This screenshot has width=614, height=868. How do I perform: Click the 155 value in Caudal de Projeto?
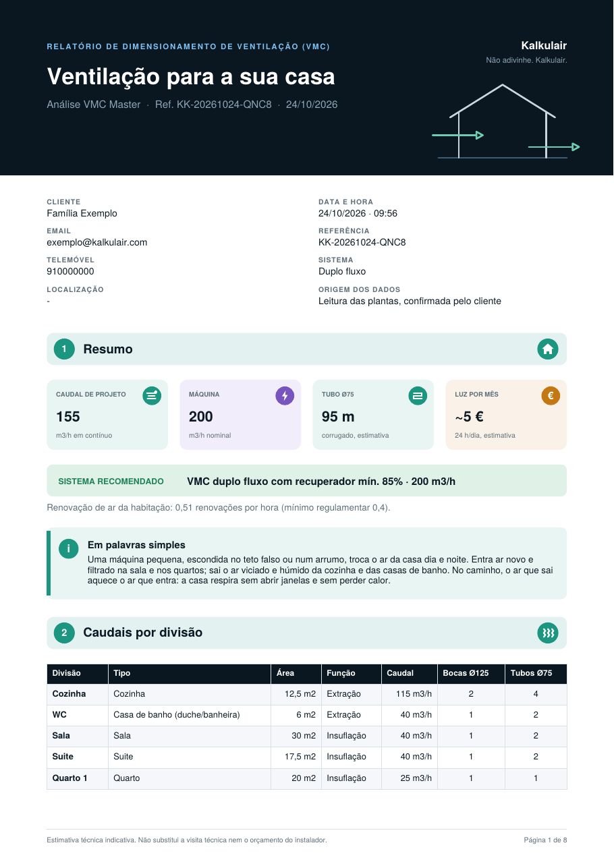(68, 417)
